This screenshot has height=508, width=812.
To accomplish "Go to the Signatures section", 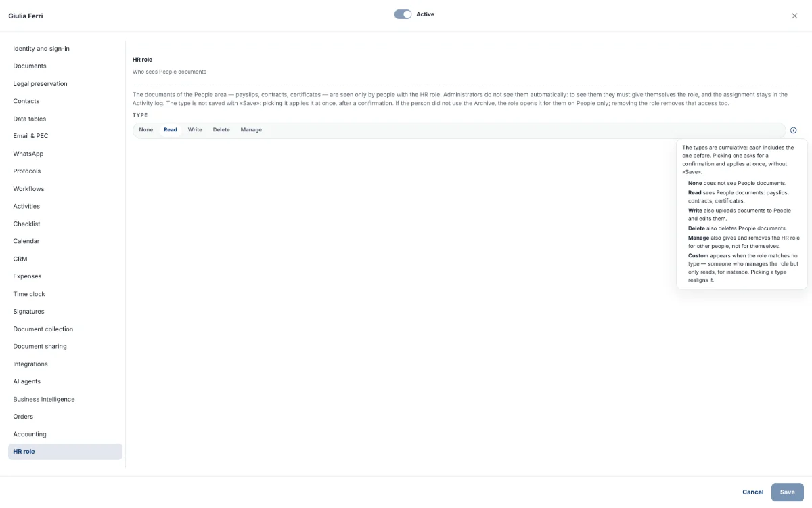I will pyautogui.click(x=65, y=312).
